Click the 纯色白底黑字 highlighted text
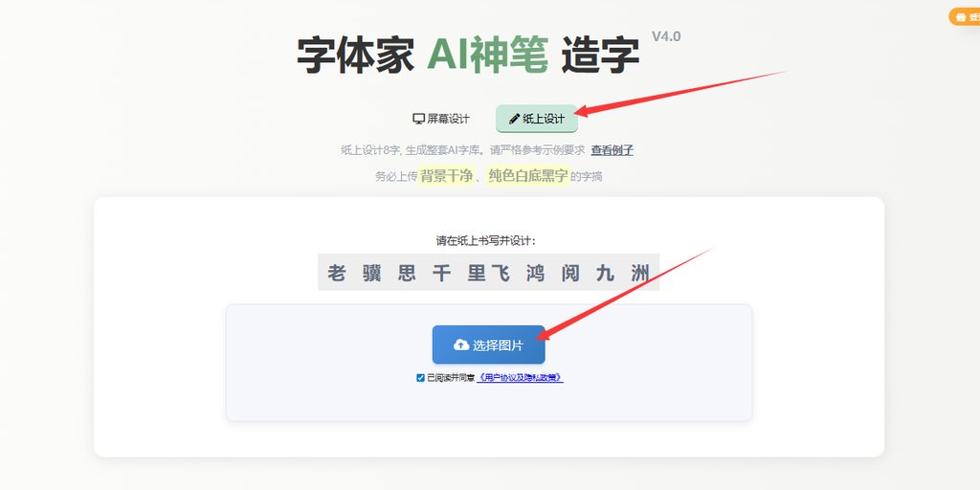Image resolution: width=980 pixels, height=490 pixels. pos(528,176)
